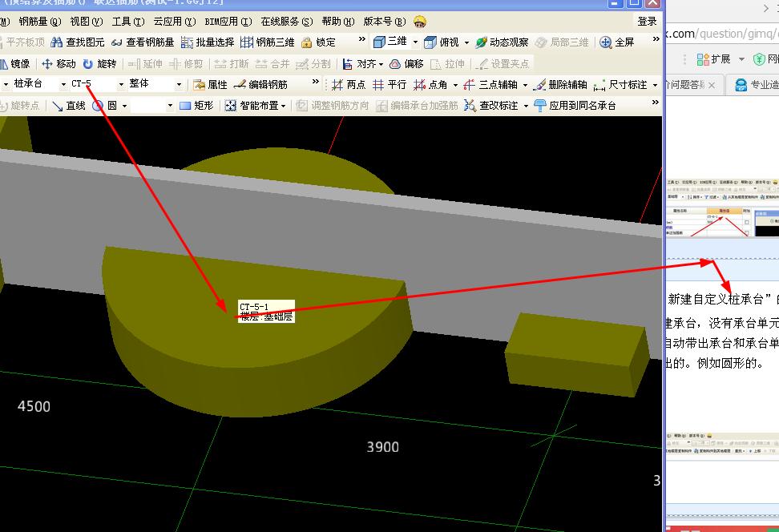Viewport: 779px width, 532px height.
Task: Expand the 三维 dropdown arrow
Action: click(x=415, y=42)
